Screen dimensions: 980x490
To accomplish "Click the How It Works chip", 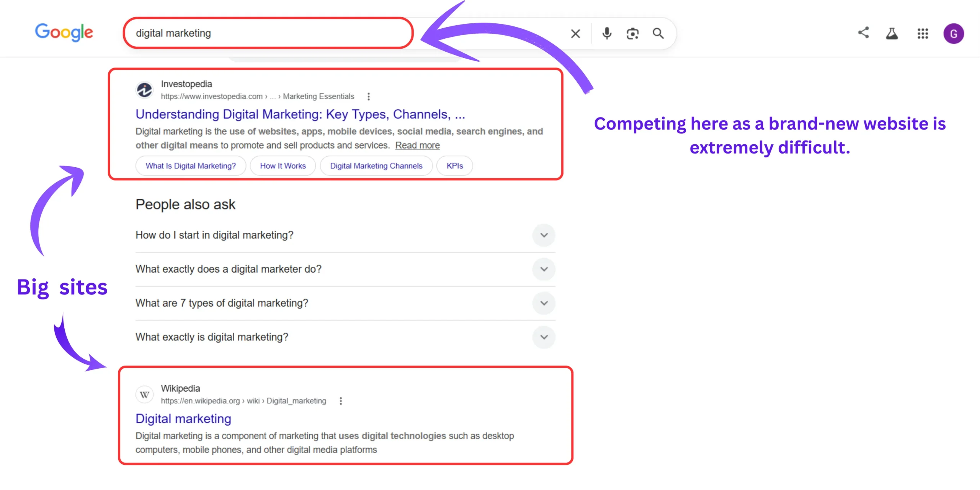I will 283,166.
